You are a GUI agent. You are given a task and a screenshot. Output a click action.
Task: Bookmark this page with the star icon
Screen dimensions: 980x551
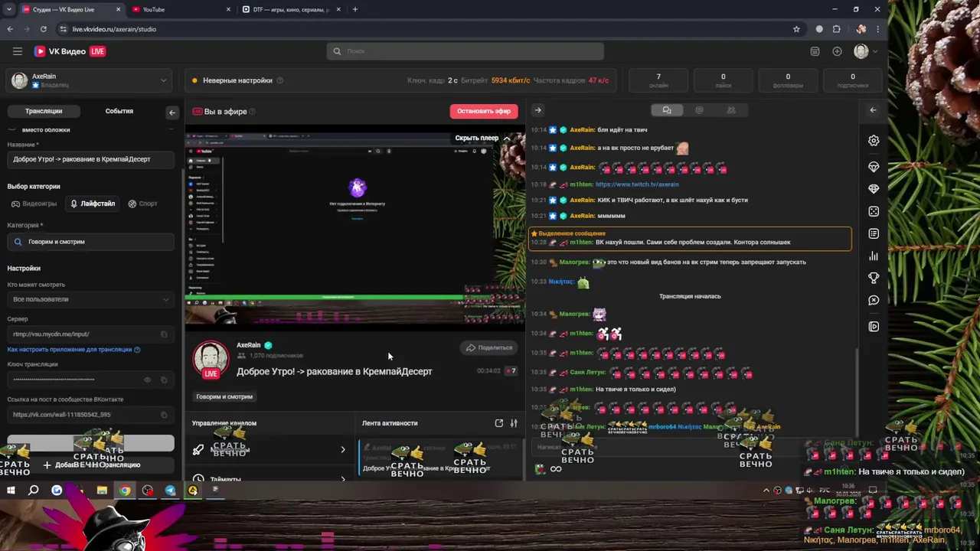click(796, 29)
